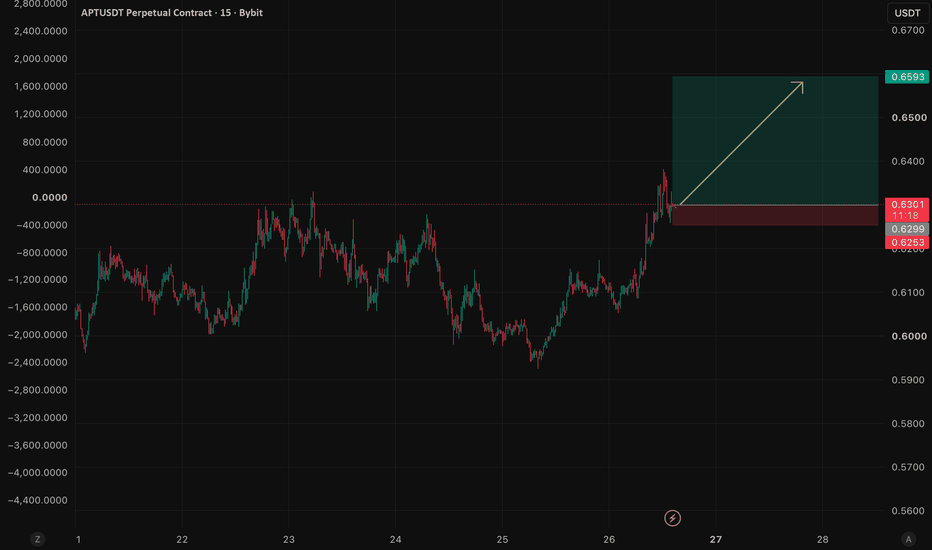Click the bold 27 date label
Image resolution: width=932 pixels, height=550 pixels.
(716, 539)
